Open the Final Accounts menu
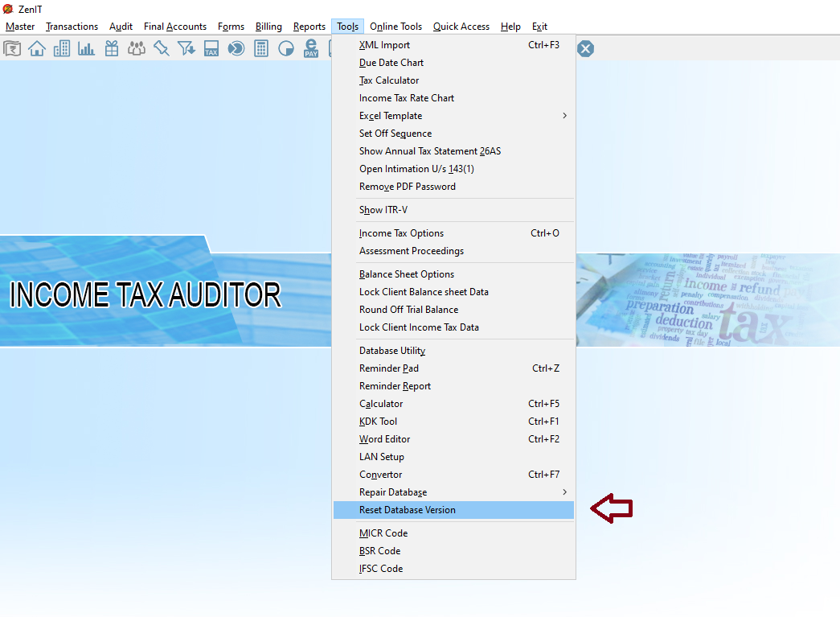The width and height of the screenshot is (840, 617). click(x=174, y=27)
